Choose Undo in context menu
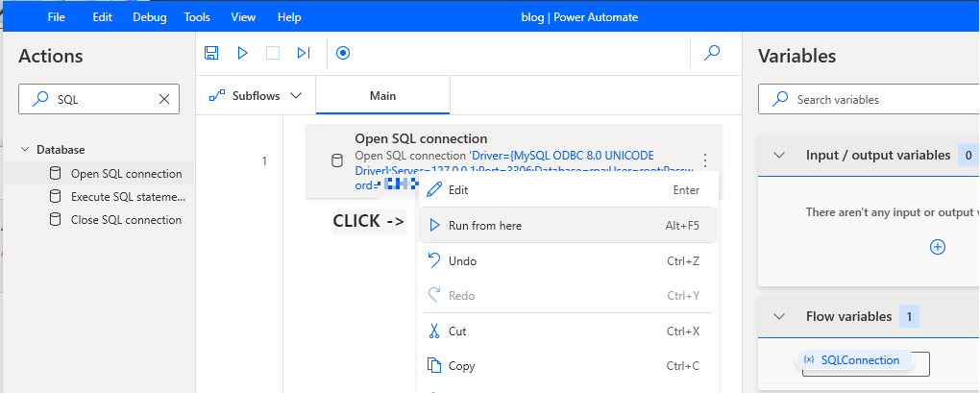Viewport: 980px width, 393px height. tap(567, 261)
